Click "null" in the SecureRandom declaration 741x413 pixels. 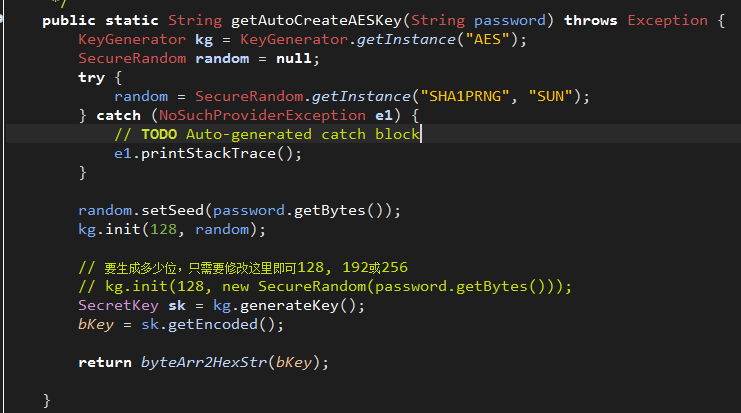point(294,59)
